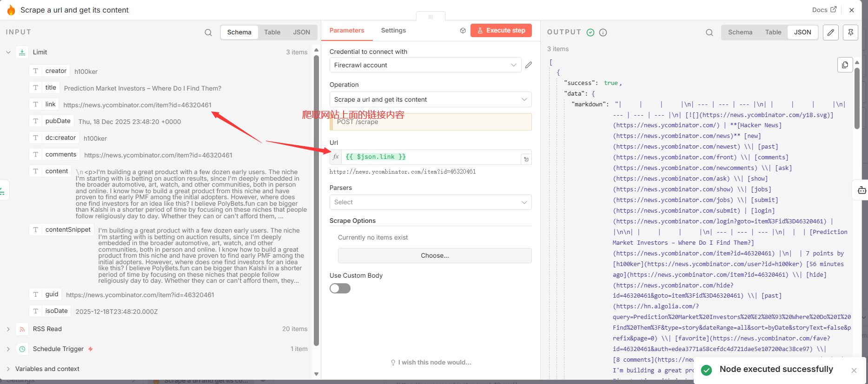Switch output view to Table tab

click(773, 32)
